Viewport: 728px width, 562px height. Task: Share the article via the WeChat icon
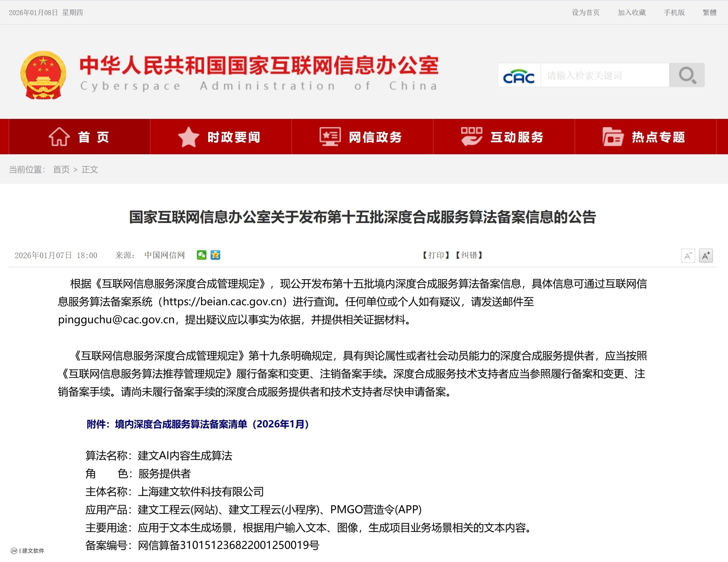tap(201, 255)
